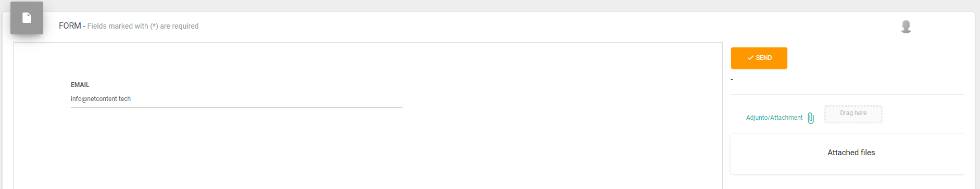
Task: Click the Attached files card panel
Action: 847,154
